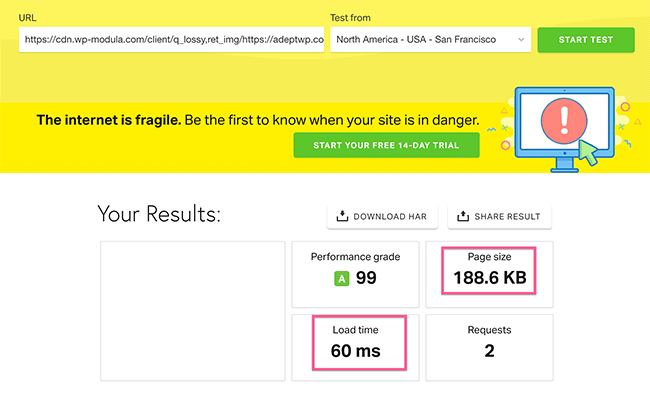Select the Requests value 2
Image resolution: width=650 pixels, height=395 pixels.
[490, 351]
